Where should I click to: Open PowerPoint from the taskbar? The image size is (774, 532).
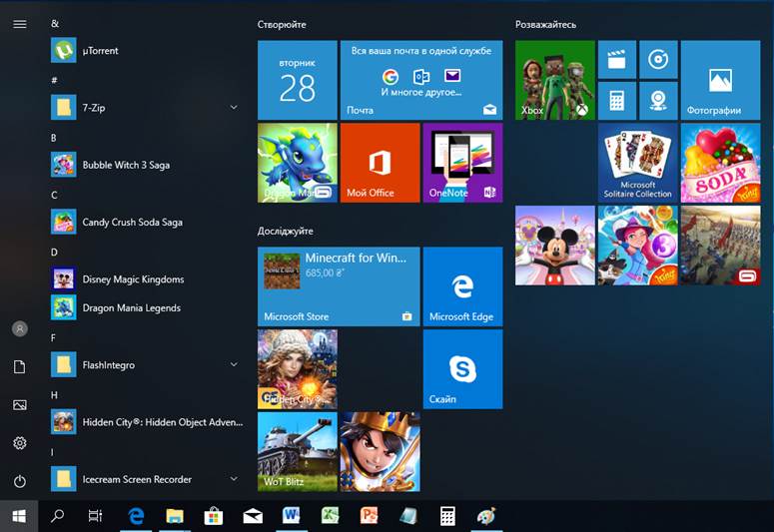(x=370, y=516)
